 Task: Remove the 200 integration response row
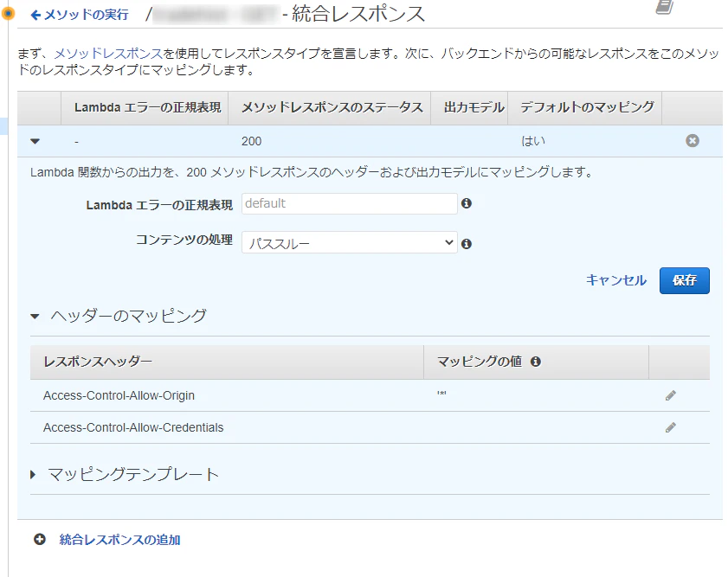point(693,140)
